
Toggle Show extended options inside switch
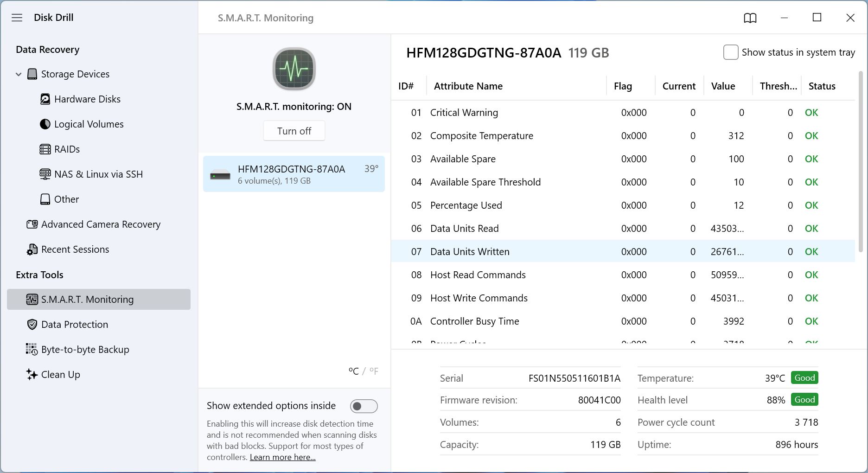coord(364,406)
